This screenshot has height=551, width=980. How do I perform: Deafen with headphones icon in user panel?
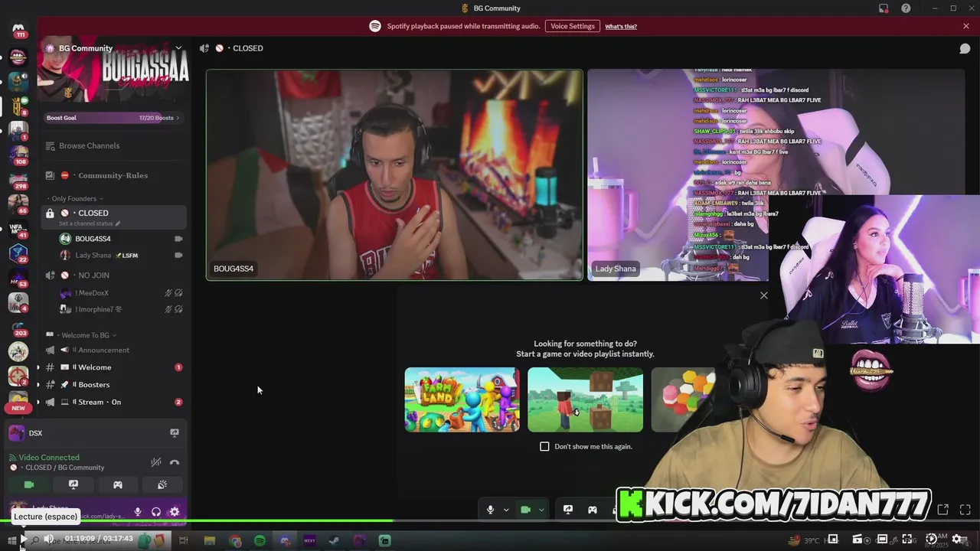(156, 512)
